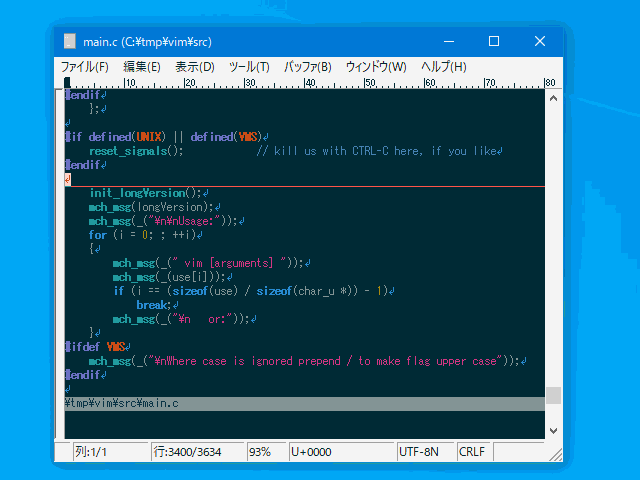
Task: Click the scrollbar up arrow
Action: [553, 98]
